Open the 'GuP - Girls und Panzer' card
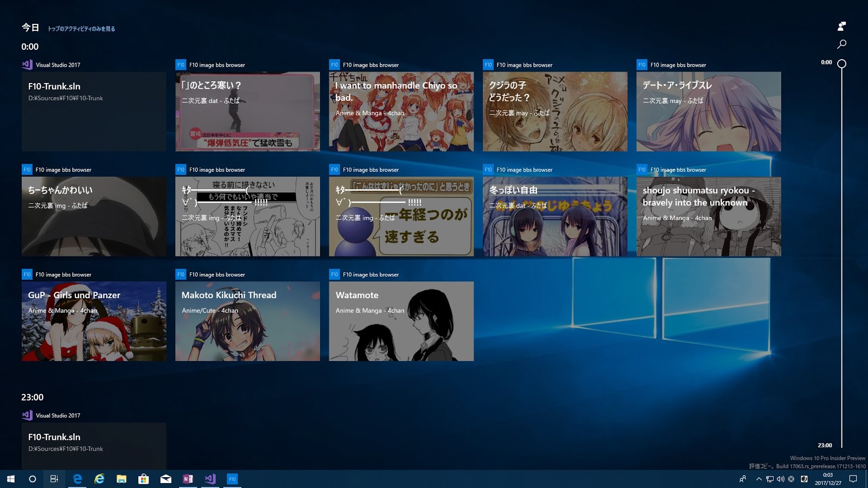868x488 pixels. [94, 321]
